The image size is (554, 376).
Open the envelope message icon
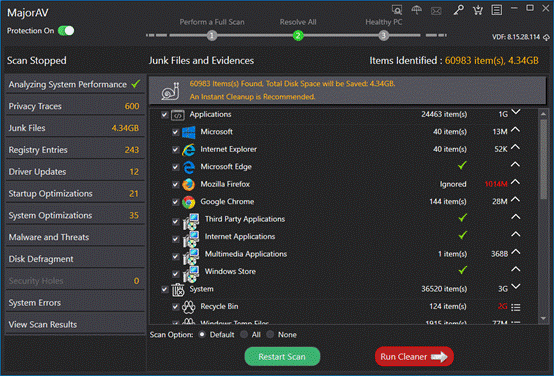pyautogui.click(x=436, y=11)
